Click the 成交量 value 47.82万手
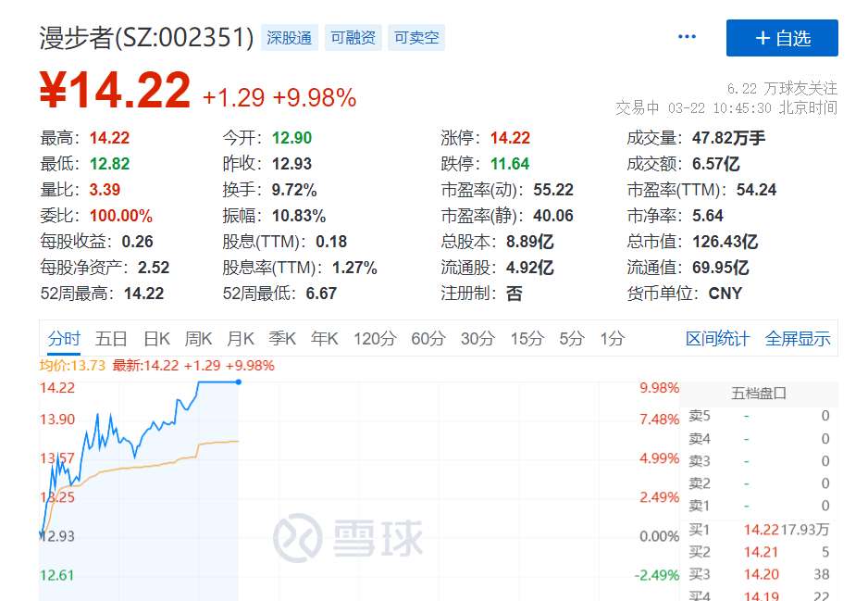 (x=728, y=138)
